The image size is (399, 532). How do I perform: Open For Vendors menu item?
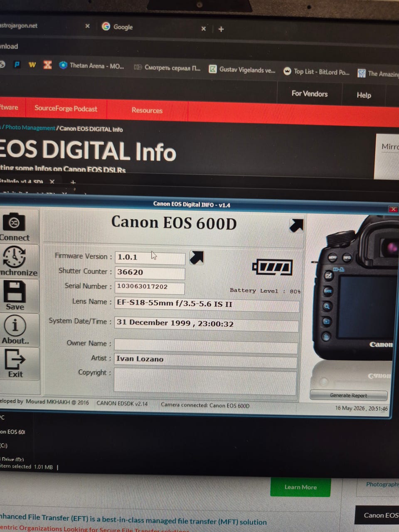(310, 94)
